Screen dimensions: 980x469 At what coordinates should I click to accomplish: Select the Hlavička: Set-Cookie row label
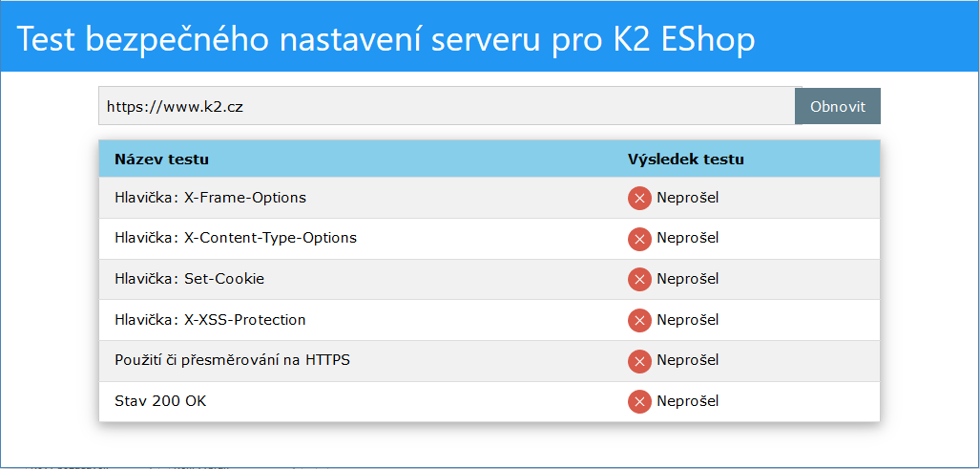189,279
